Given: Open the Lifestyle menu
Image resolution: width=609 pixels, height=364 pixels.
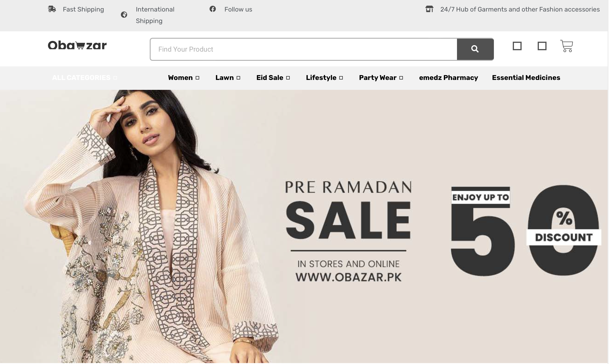Looking at the screenshot, I should [324, 78].
